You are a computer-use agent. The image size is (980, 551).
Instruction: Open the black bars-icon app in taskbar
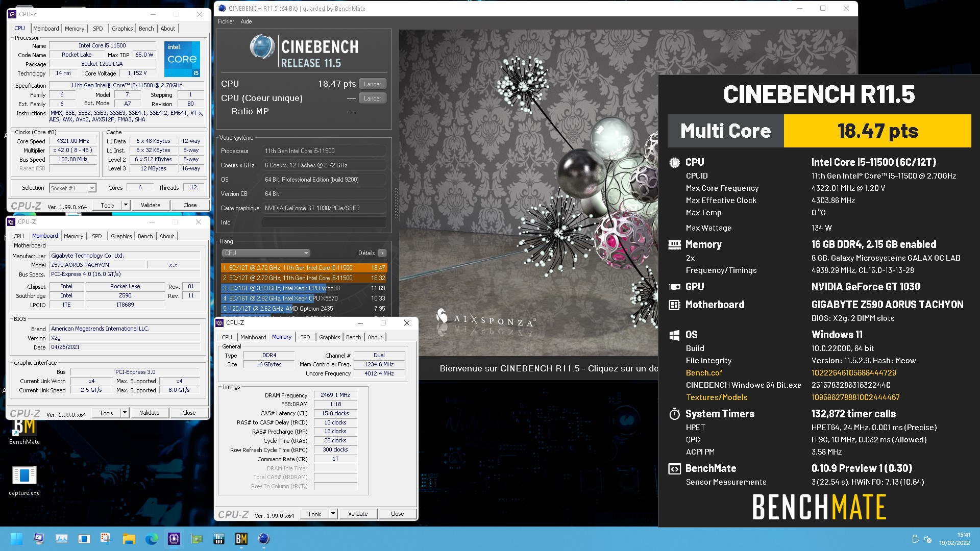(219, 539)
